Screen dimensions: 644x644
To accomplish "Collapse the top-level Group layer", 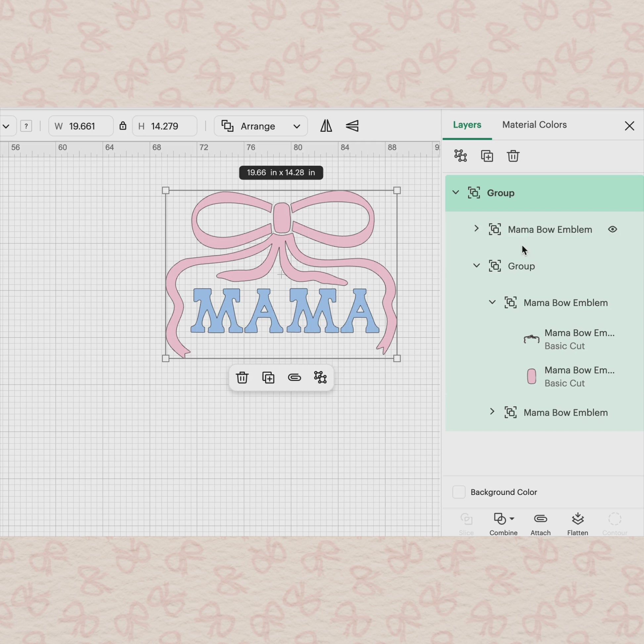I will (x=455, y=193).
